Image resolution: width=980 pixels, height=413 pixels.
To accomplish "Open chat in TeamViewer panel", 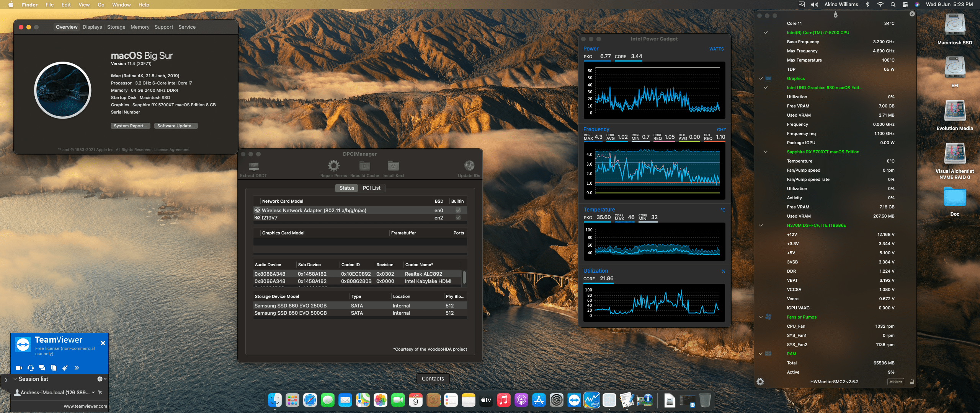I will [x=42, y=368].
